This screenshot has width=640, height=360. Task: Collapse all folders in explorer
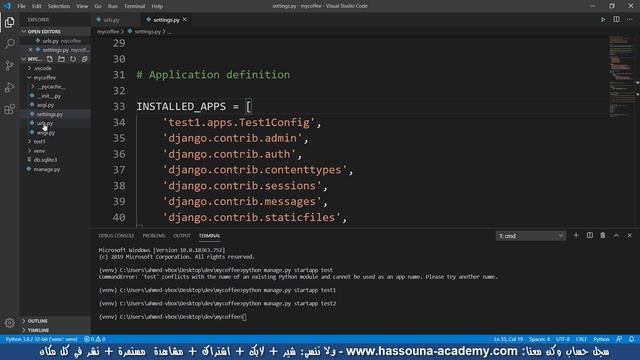click(x=84, y=59)
